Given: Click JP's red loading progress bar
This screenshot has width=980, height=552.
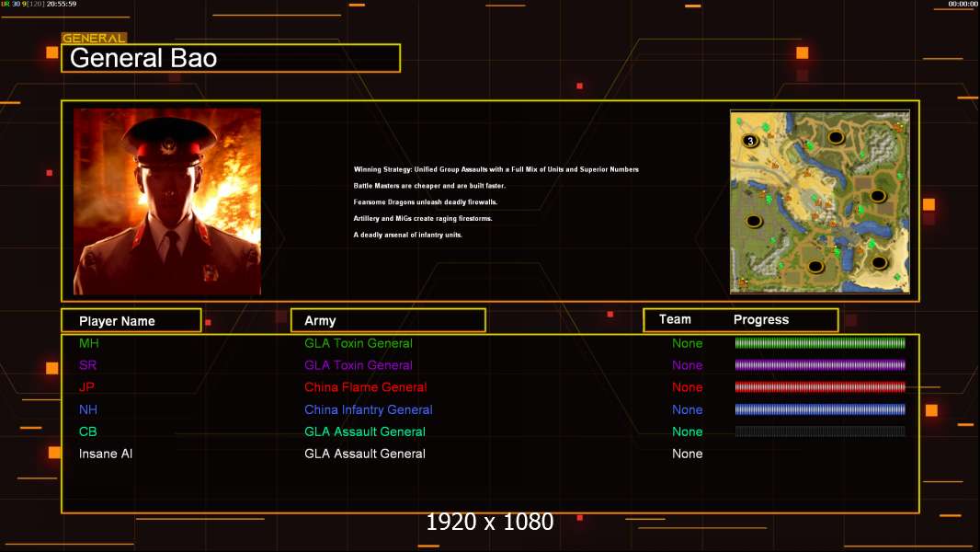Looking at the screenshot, I should coord(820,387).
